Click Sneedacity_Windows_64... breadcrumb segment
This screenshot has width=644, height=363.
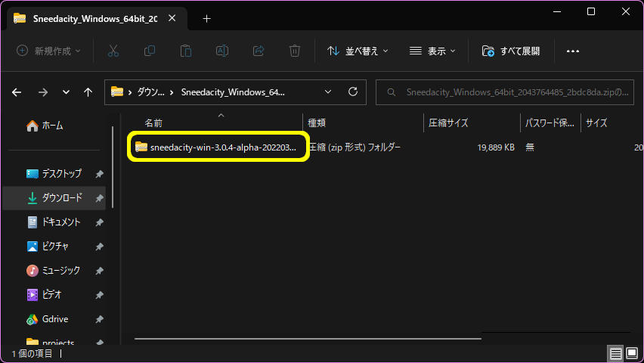pyautogui.click(x=233, y=92)
